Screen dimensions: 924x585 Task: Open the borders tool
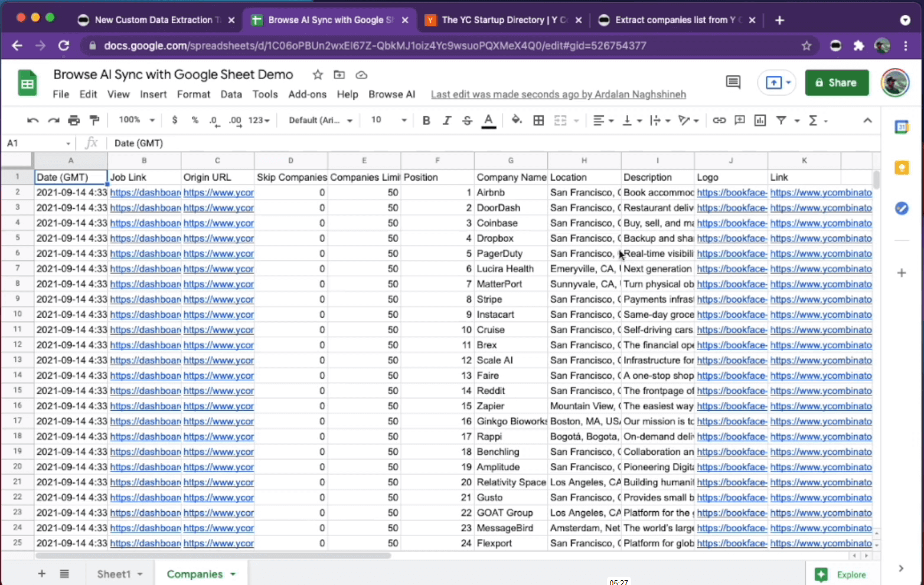(x=538, y=120)
